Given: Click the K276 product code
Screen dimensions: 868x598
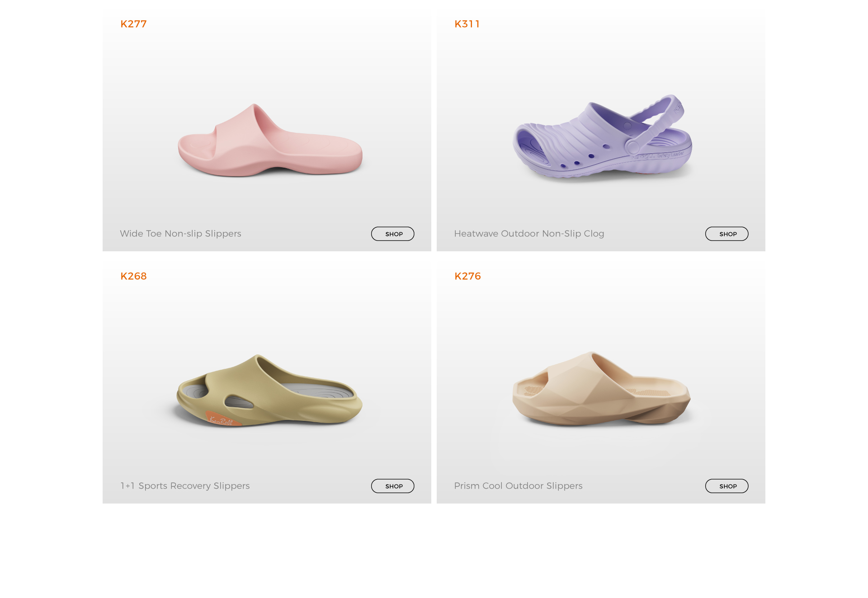Looking at the screenshot, I should 467,276.
